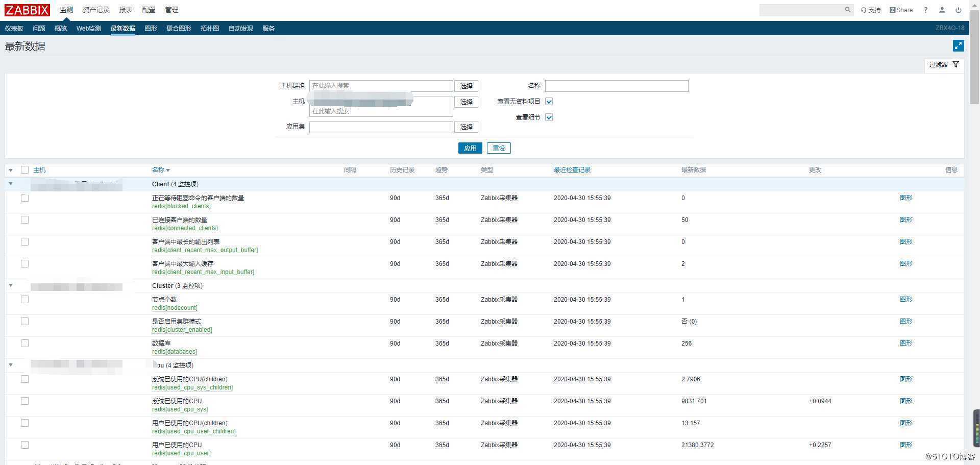The height and width of the screenshot is (465, 980).
Task: Click the logout power icon
Action: point(959,10)
